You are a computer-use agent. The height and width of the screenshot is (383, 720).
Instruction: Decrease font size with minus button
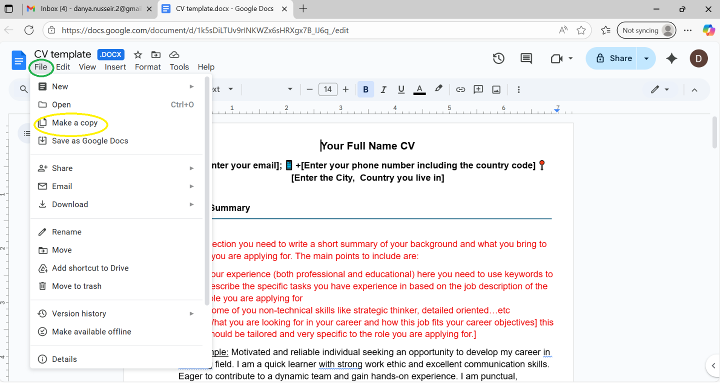click(309, 90)
